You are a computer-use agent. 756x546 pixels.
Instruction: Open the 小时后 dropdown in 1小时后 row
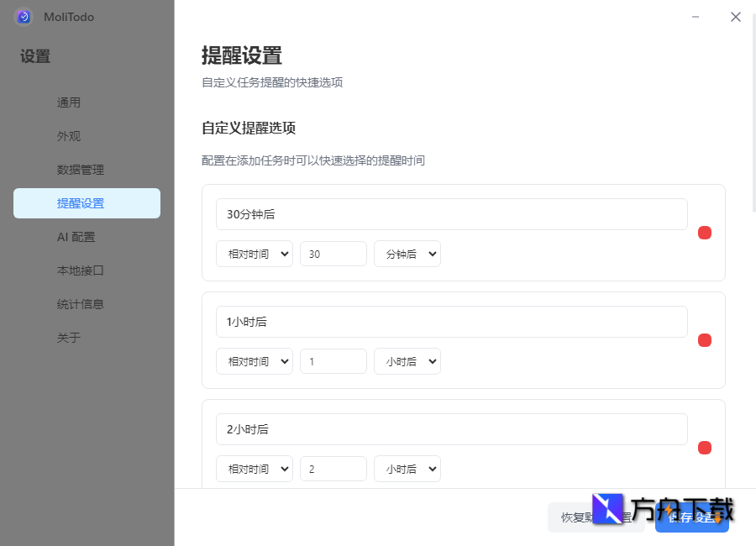[x=407, y=360]
